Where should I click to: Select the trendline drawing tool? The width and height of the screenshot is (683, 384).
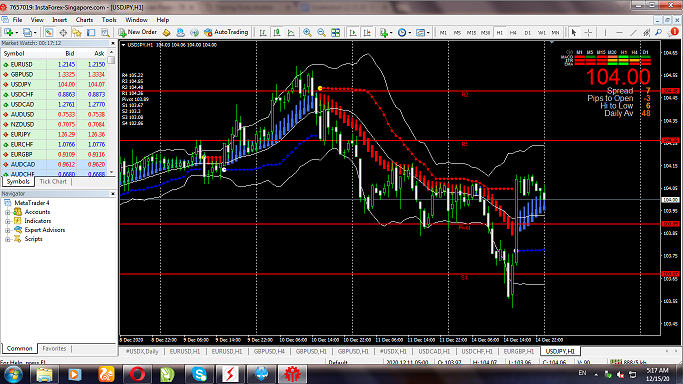(x=633, y=32)
